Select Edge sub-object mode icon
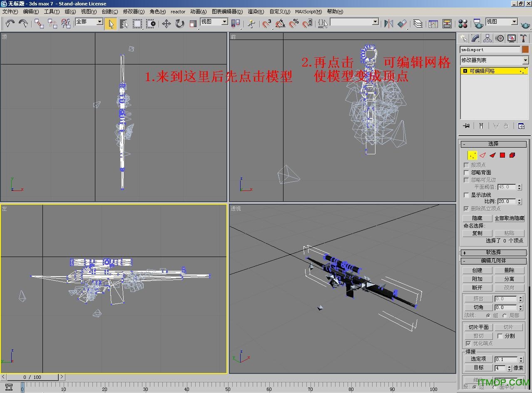This screenshot has height=393, width=532. (x=482, y=155)
